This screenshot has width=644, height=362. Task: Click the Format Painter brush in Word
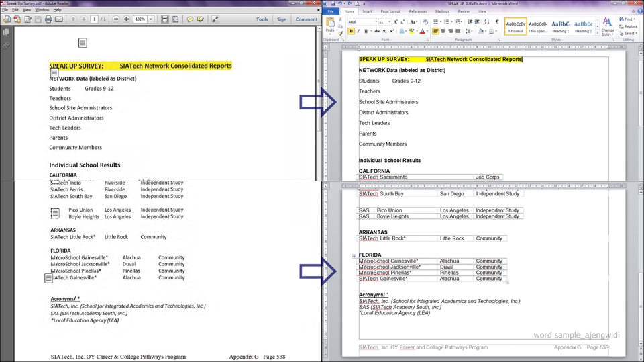pyautogui.click(x=341, y=34)
